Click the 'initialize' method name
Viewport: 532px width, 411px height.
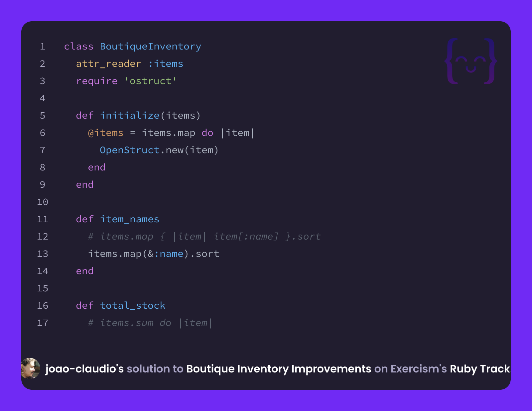[130, 116]
